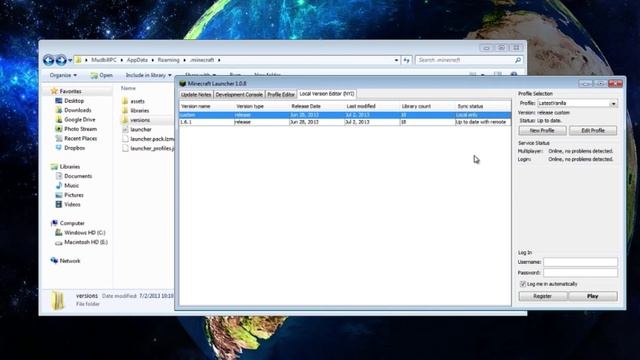Toggle Log me in automatically checkbox
The height and width of the screenshot is (360, 640).
tap(522, 284)
